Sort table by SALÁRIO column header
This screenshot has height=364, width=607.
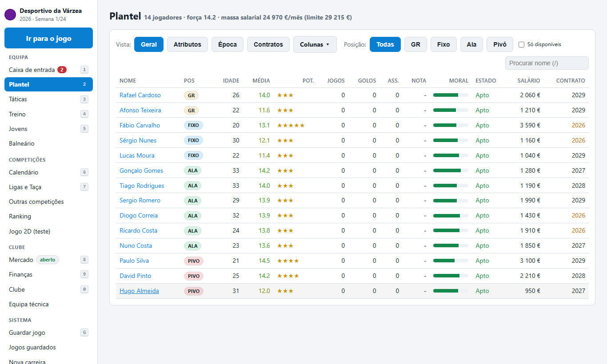529,81
